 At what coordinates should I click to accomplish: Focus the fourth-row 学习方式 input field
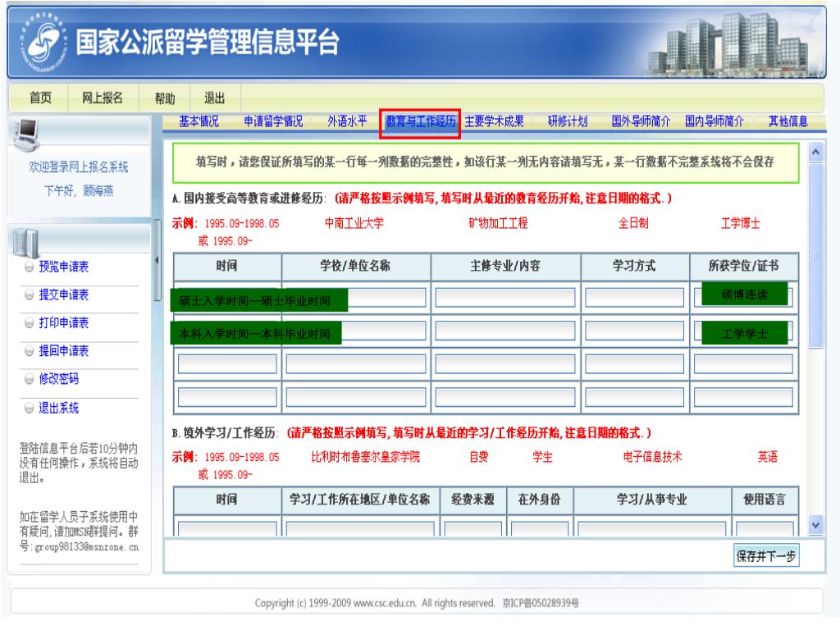click(634, 397)
